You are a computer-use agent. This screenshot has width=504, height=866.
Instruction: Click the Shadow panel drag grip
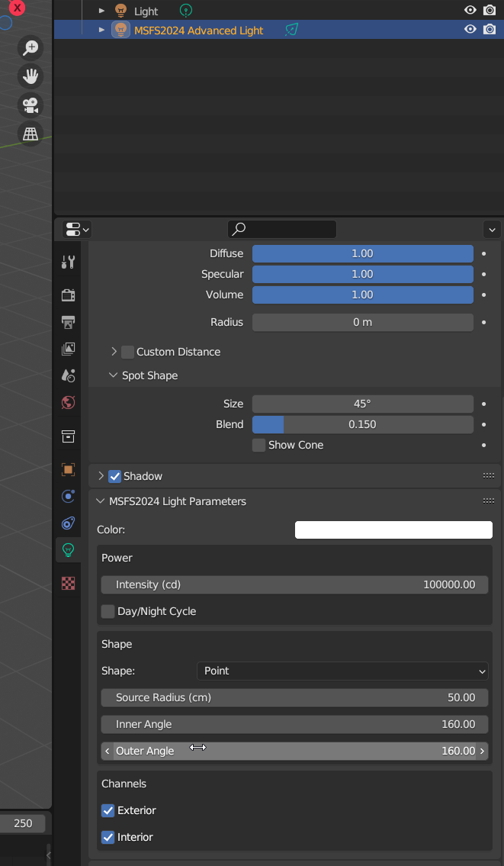pyautogui.click(x=488, y=475)
